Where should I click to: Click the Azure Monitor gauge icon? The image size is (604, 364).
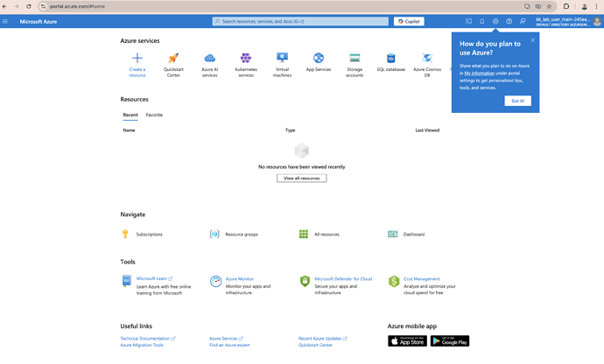pos(215,281)
